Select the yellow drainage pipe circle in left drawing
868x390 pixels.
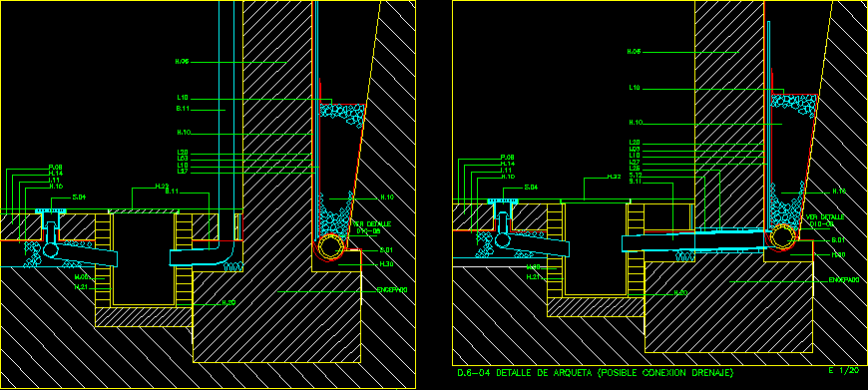[x=330, y=245]
